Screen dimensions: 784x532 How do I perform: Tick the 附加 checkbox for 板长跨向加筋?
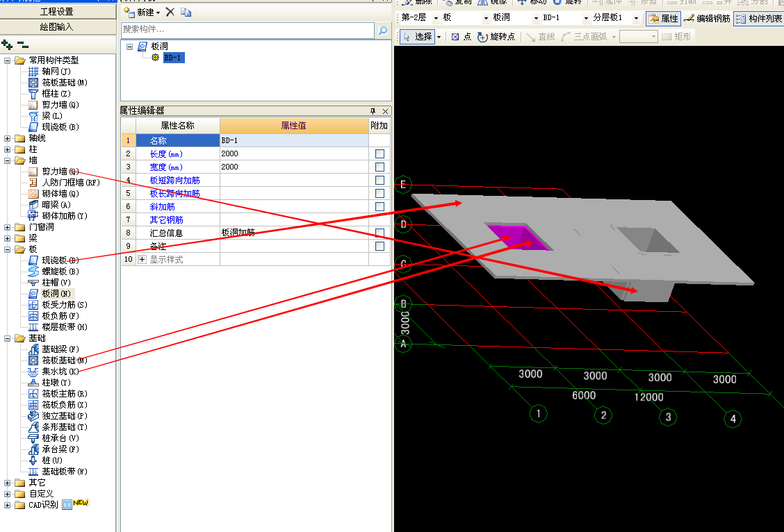(379, 193)
